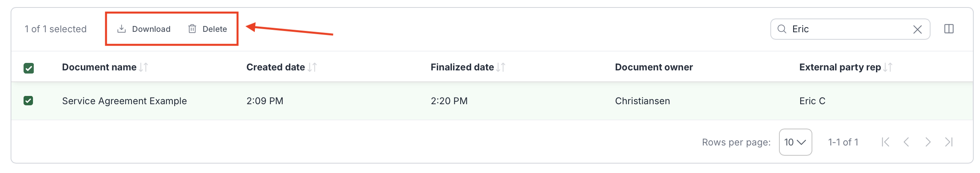This screenshot has width=980, height=173.
Task: Open the Rows per page dropdown
Action: pos(795,142)
